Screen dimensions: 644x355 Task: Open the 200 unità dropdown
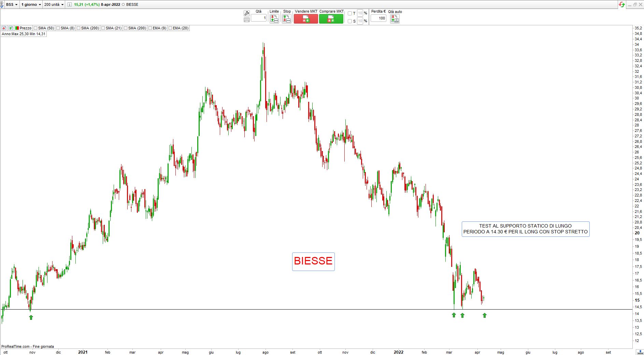point(54,4)
